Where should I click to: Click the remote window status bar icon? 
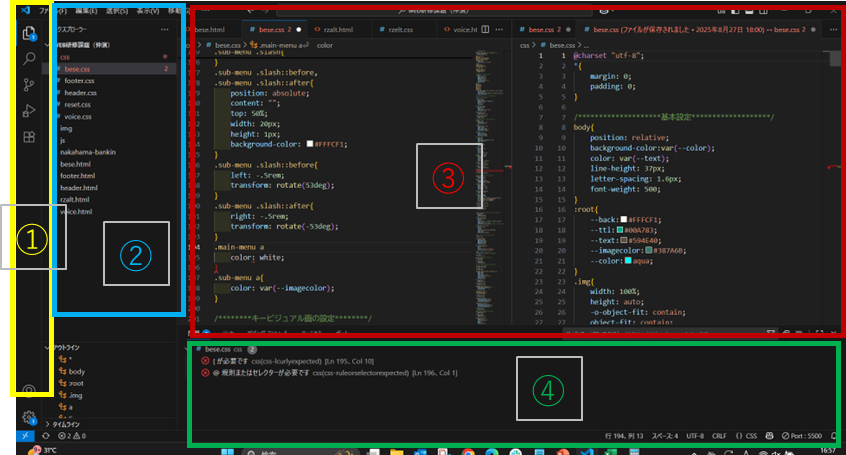[x=25, y=437]
